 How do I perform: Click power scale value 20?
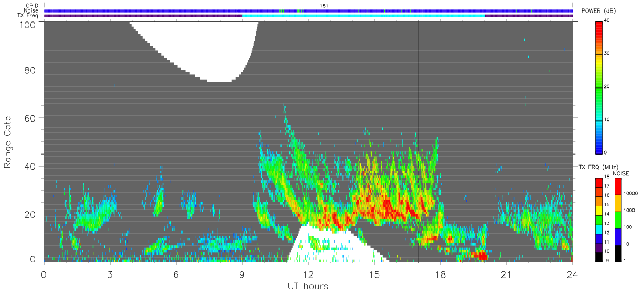click(x=608, y=87)
